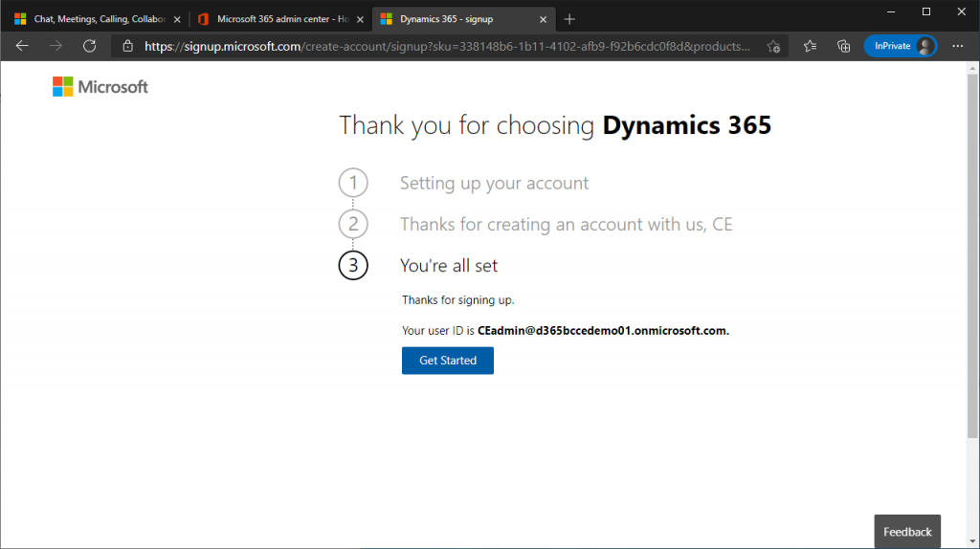Screen dimensions: 980x549
Task: Close the Chat, Meetings, Calling tab
Action: (x=177, y=19)
